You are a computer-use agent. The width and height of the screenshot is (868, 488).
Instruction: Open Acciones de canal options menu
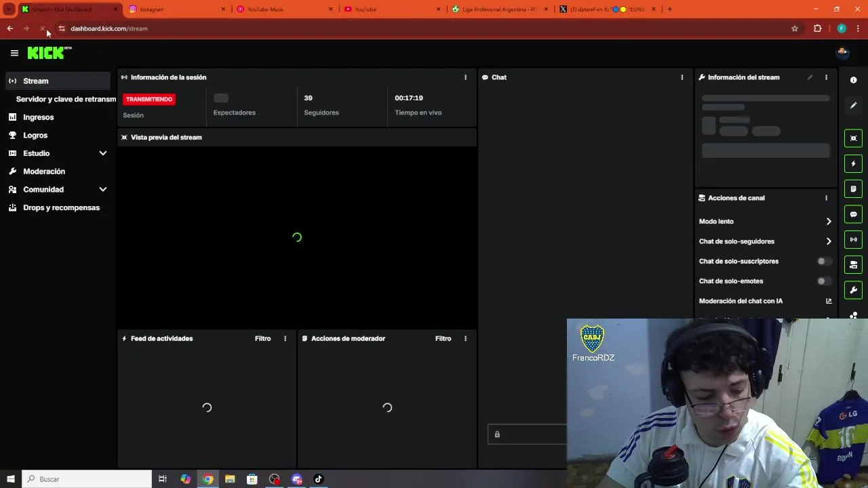(x=826, y=198)
